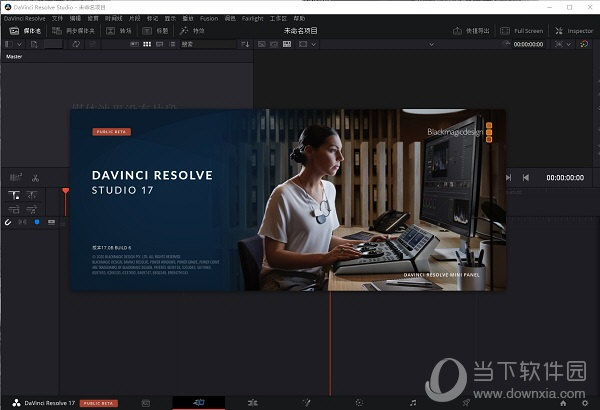Toggle the bin list sidebar icon
This screenshot has height=410, width=600.
tap(8, 44)
